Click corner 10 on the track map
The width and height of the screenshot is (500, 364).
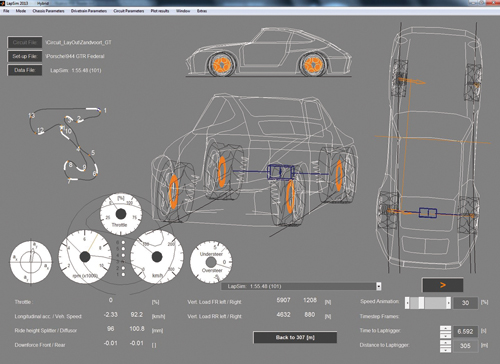click(68, 131)
